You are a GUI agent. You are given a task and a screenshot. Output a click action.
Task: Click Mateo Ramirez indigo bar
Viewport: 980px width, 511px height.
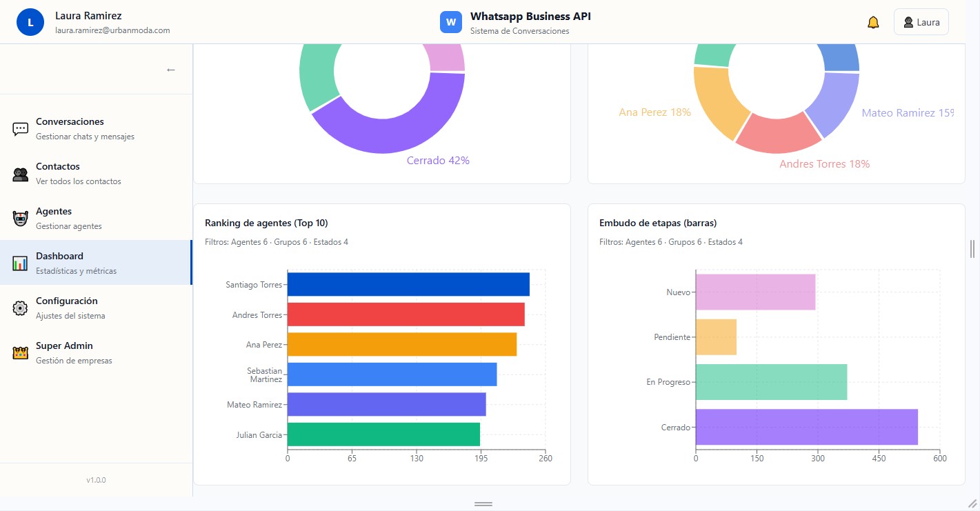click(387, 404)
